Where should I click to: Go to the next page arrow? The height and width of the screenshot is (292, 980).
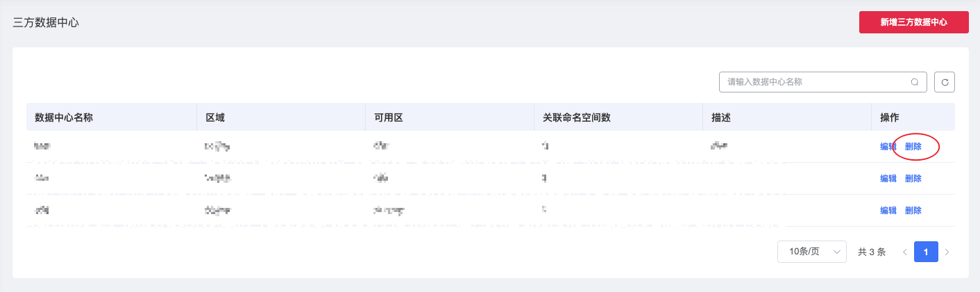coord(947,252)
